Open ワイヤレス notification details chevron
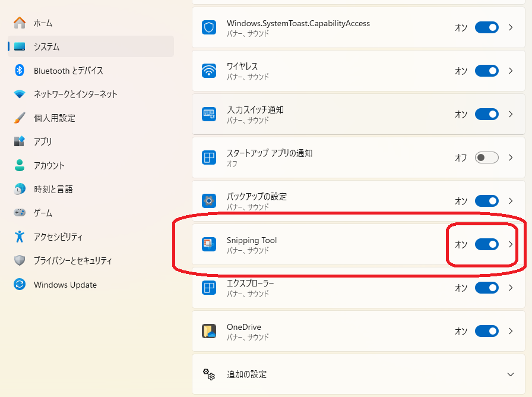The image size is (532, 397). pyautogui.click(x=511, y=71)
